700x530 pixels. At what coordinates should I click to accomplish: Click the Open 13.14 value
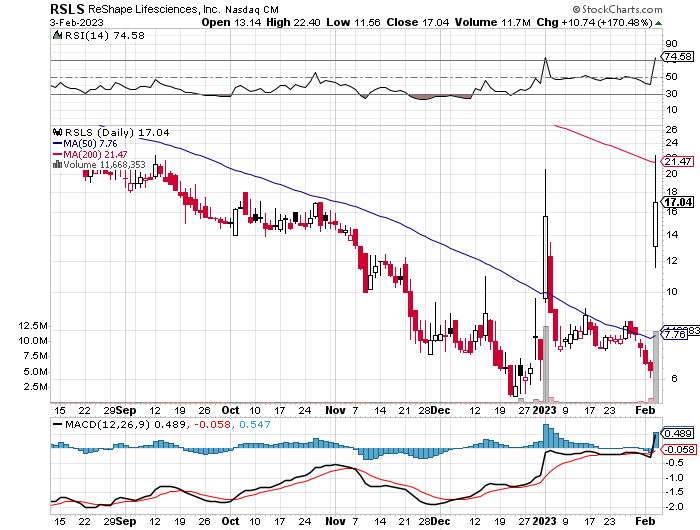pos(231,22)
